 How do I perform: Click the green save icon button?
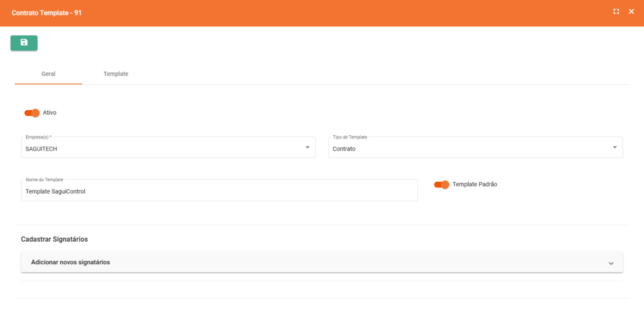pyautogui.click(x=24, y=43)
